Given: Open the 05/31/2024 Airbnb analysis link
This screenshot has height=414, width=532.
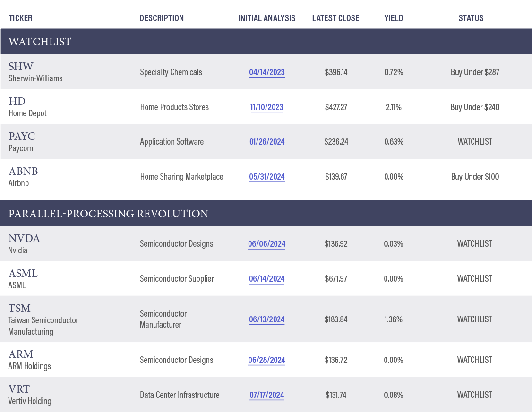Looking at the screenshot, I should coord(266,177).
